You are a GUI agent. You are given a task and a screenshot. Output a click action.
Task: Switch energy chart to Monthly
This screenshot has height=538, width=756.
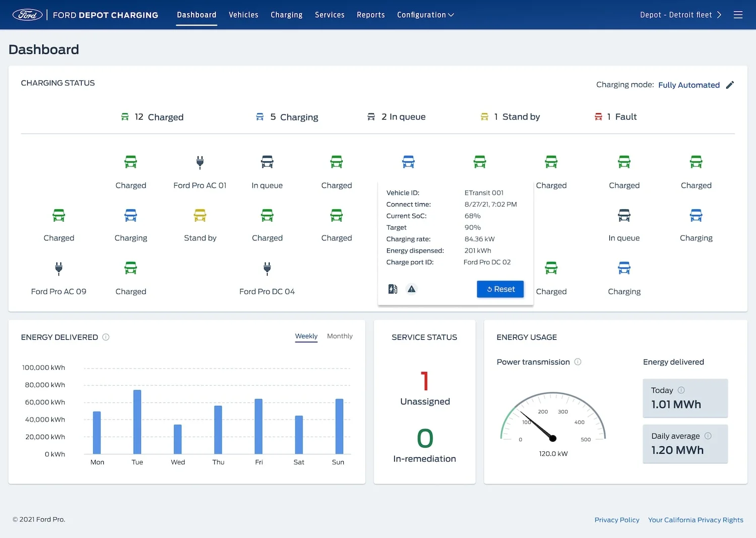(340, 336)
